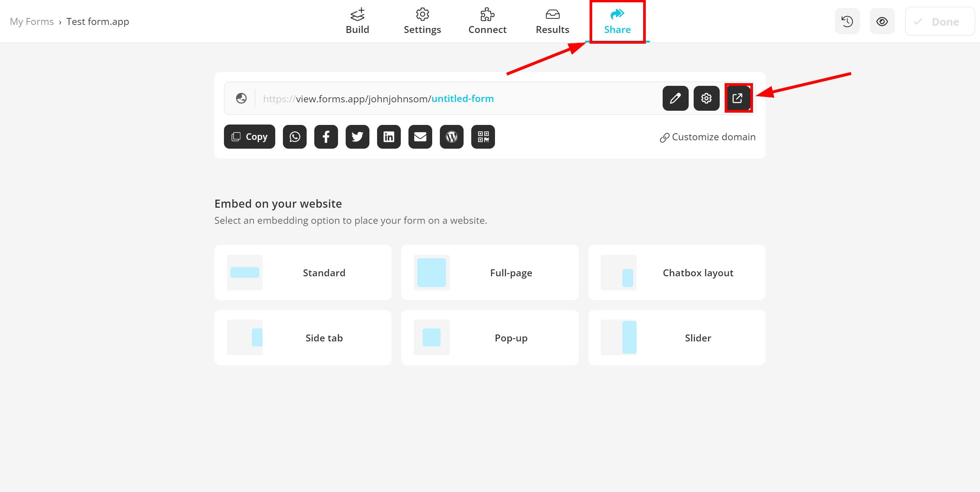
Task: Select Slider embed option
Action: (x=677, y=338)
